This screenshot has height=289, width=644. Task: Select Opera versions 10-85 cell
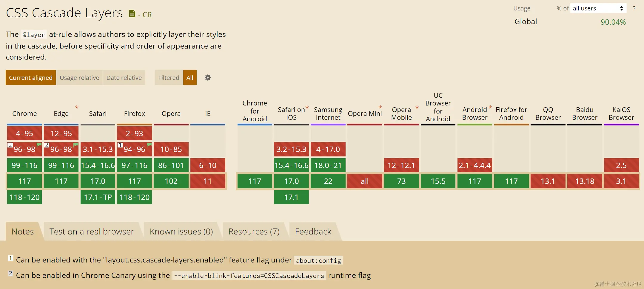(x=171, y=149)
